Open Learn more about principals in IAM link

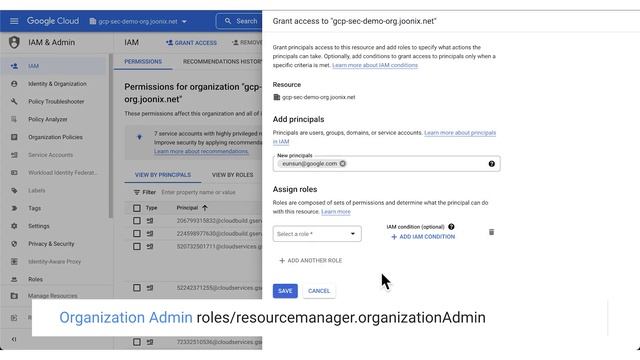(460, 133)
